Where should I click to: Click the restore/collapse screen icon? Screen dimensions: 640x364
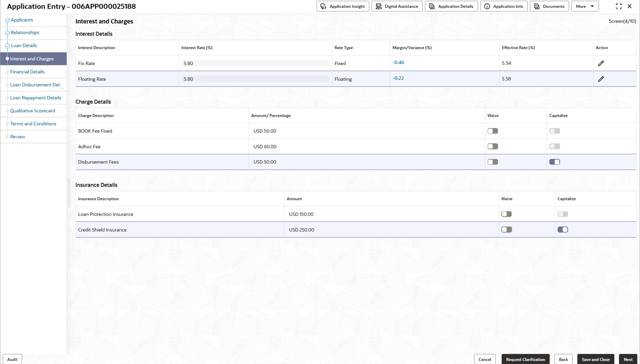[x=618, y=6]
